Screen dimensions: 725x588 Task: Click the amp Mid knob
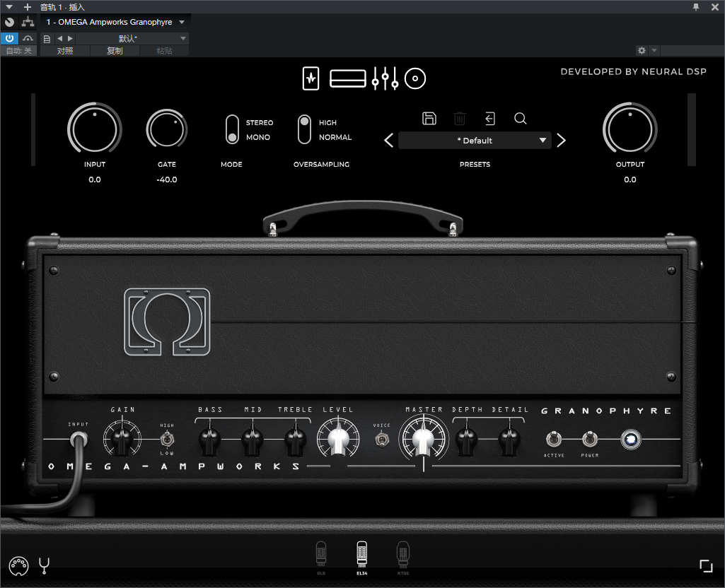click(253, 440)
